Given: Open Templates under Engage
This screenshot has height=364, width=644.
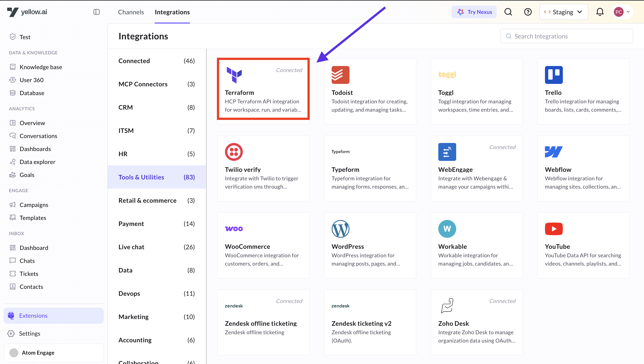Looking at the screenshot, I should 54,218.
